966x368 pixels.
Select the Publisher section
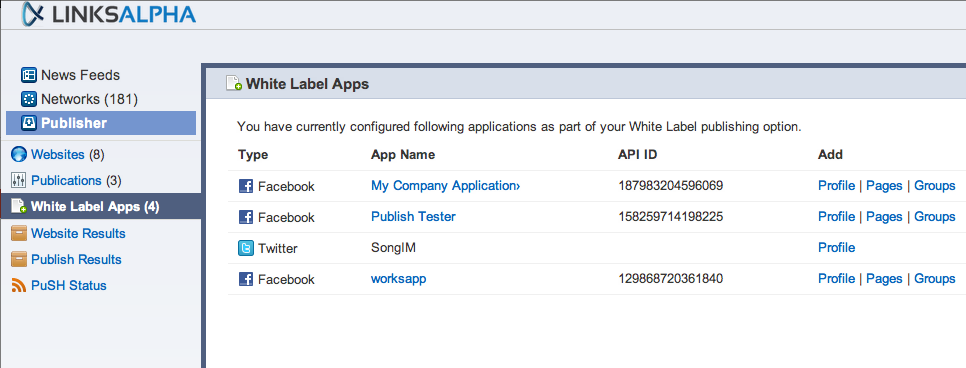(101, 123)
